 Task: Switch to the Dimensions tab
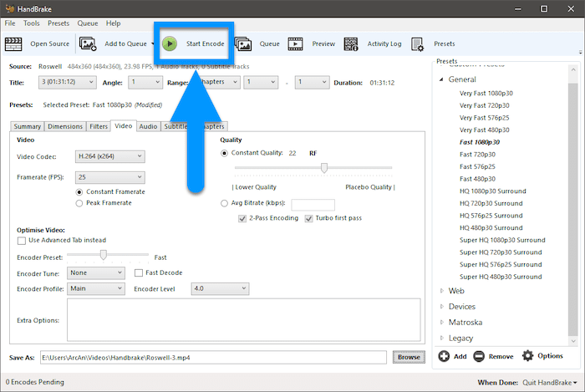(65, 126)
